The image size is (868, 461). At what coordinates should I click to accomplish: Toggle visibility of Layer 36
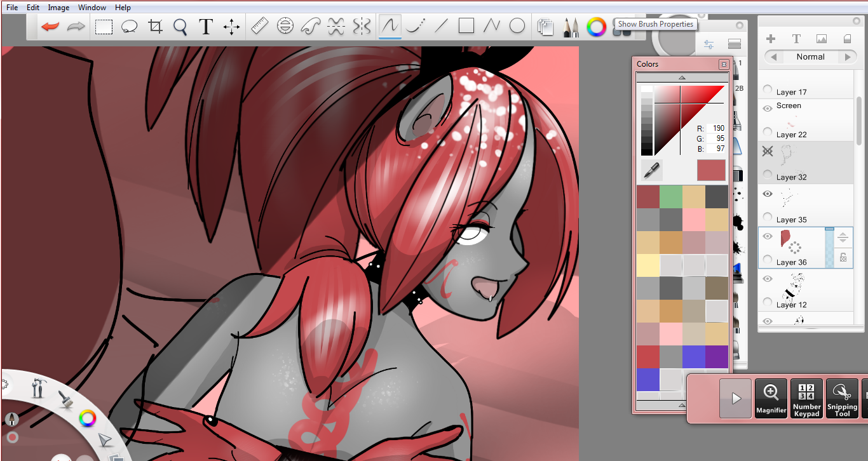click(x=768, y=236)
